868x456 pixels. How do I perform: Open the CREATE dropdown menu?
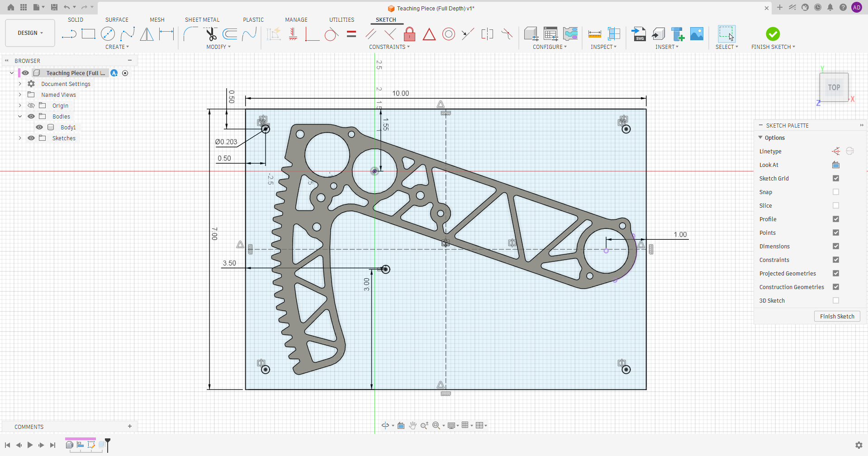coord(117,47)
